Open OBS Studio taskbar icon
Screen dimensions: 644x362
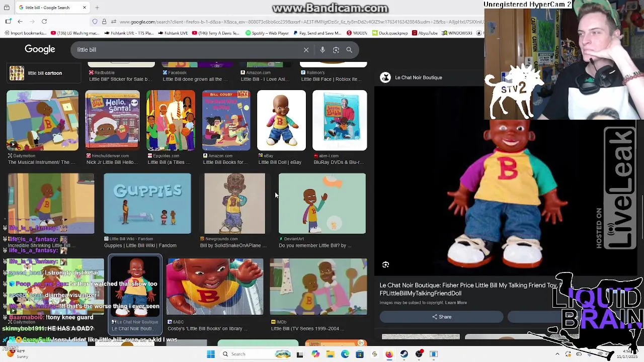[x=419, y=354]
